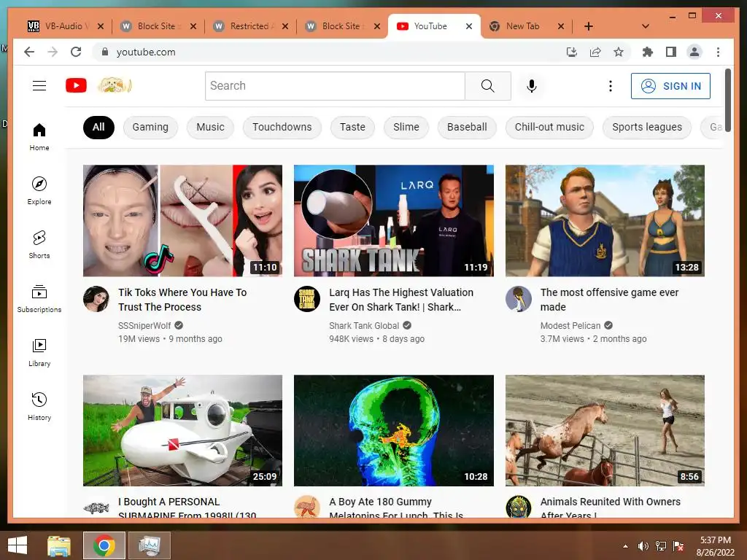Screen dimensions: 747x560
Task: Open the horse Animals Reunited thumbnail
Action: (605, 430)
